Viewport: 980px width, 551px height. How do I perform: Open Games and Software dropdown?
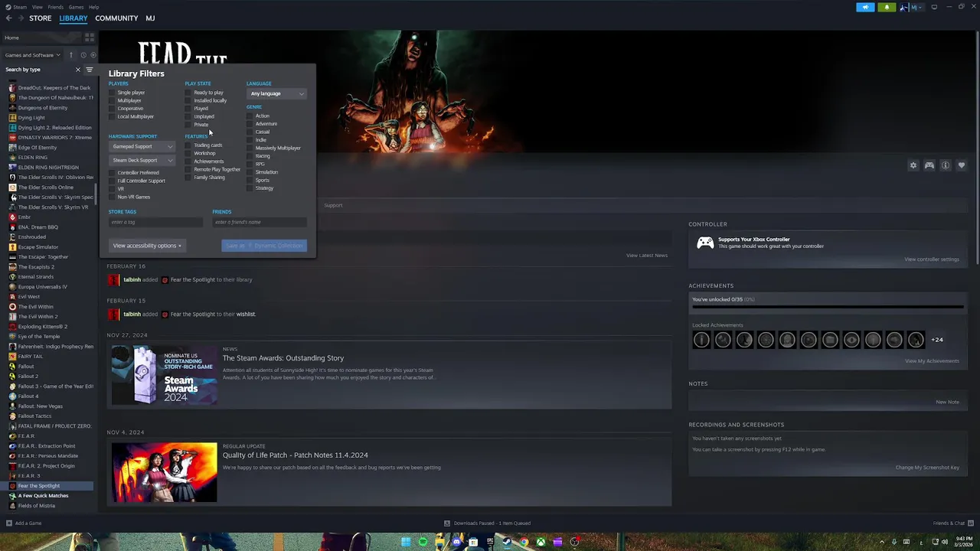pyautogui.click(x=32, y=55)
